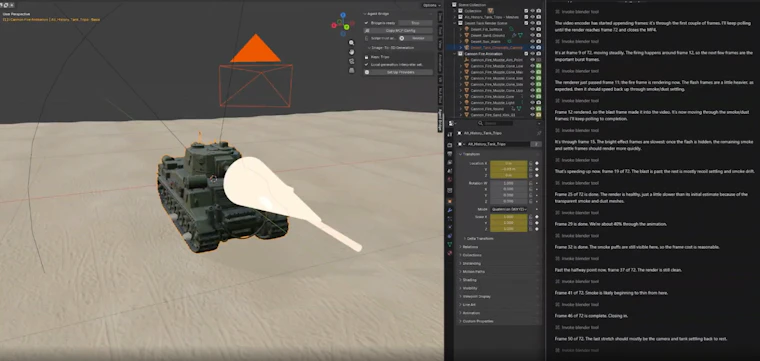Click the keyframe dot beside Scale X

pos(537,217)
